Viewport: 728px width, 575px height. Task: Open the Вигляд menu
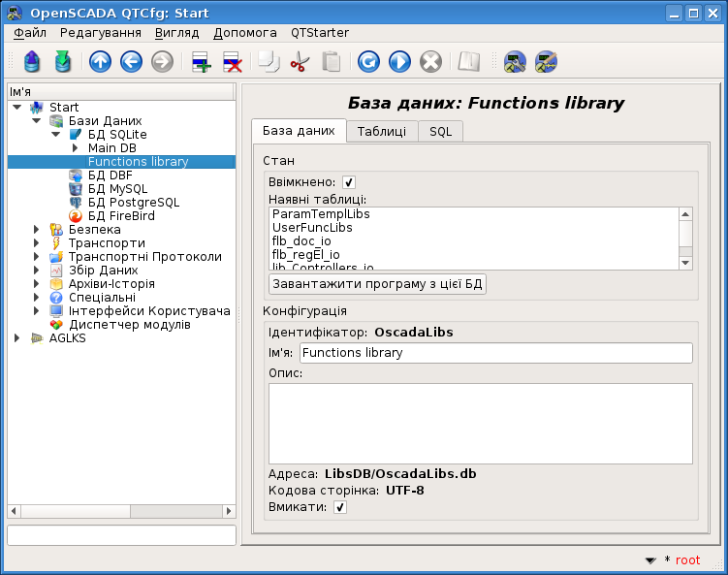click(176, 33)
